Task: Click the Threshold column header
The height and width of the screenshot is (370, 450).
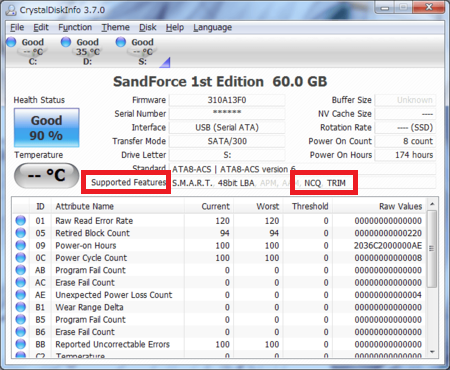Action: (308, 206)
